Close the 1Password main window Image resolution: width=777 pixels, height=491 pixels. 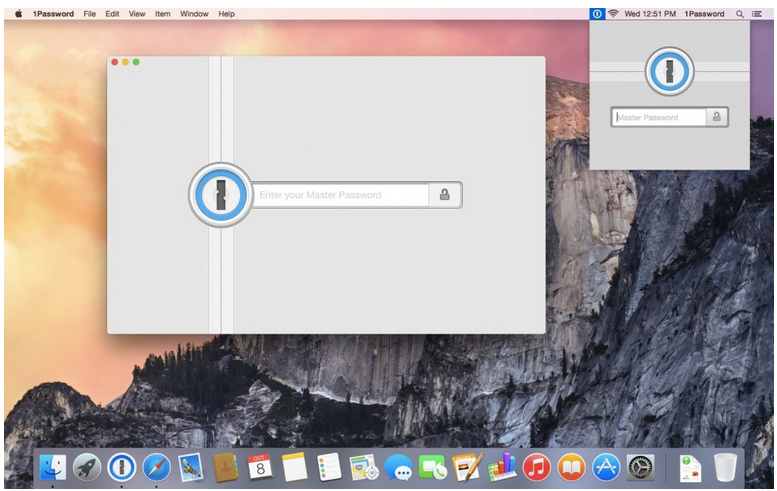click(x=114, y=62)
